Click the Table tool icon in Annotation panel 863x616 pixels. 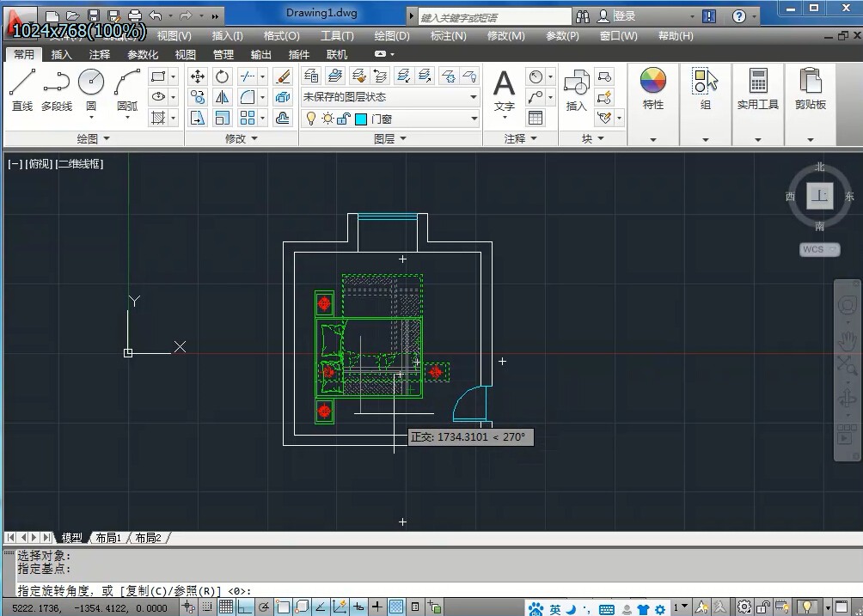[536, 118]
